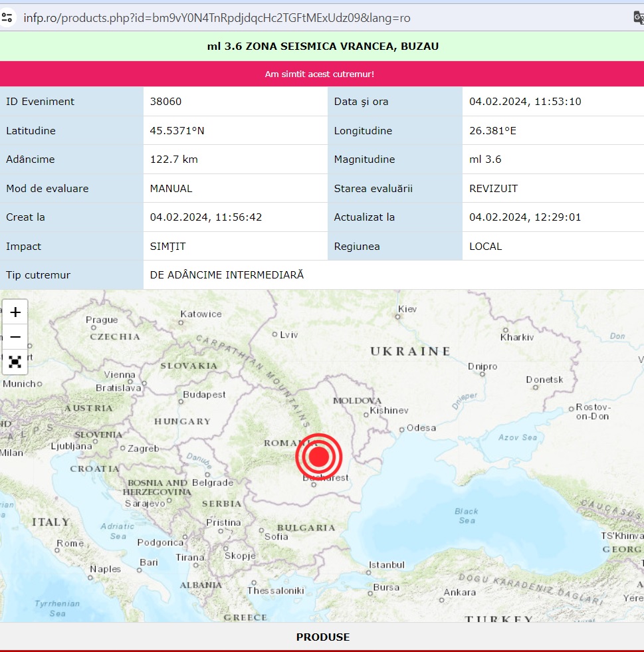Click the Black Sea label on map

click(467, 516)
